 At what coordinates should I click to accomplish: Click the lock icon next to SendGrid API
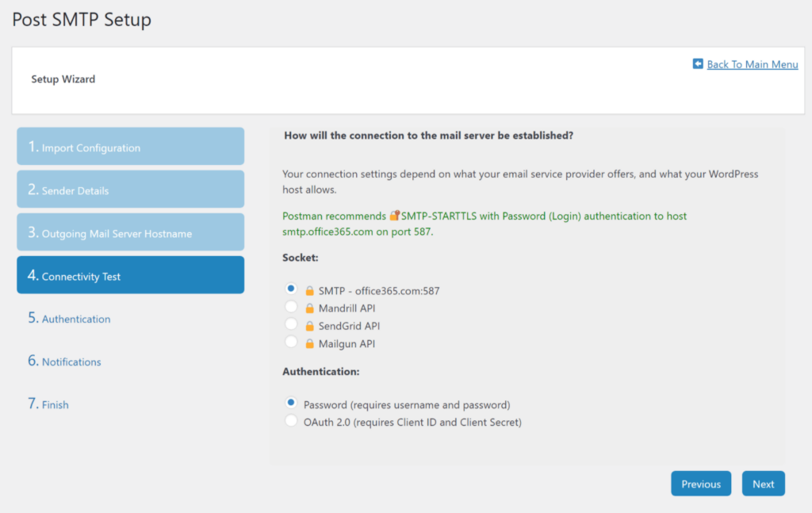308,326
